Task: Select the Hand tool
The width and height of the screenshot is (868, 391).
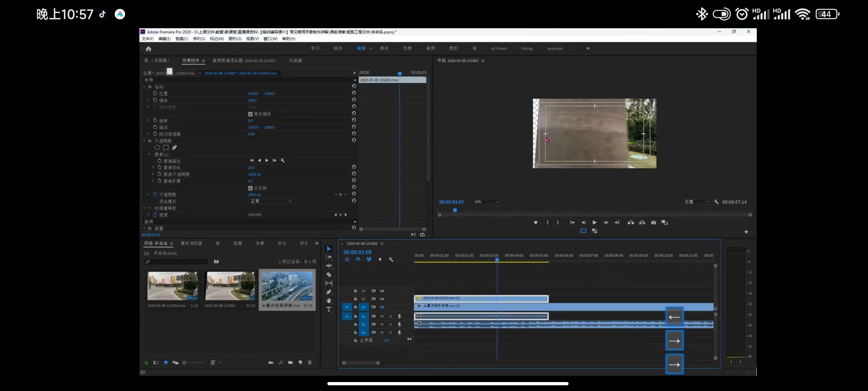Action: pos(328,300)
